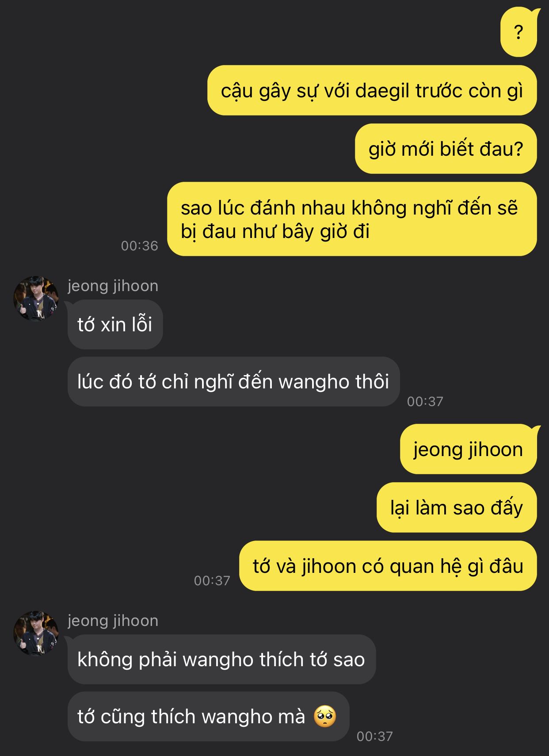Tap the timestamp left of "tớ và jihoon có quan hệ gì đâu"
The width and height of the screenshot is (549, 756).
(212, 580)
